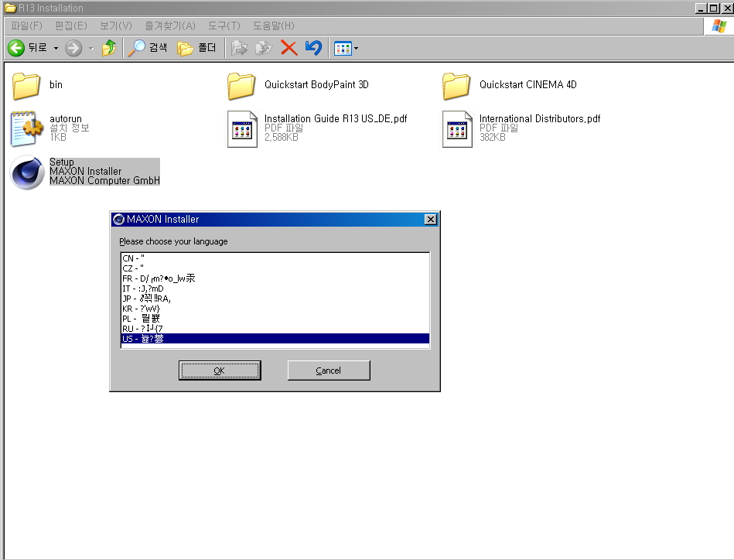
Task: Select the CN language entry
Action: point(275,258)
